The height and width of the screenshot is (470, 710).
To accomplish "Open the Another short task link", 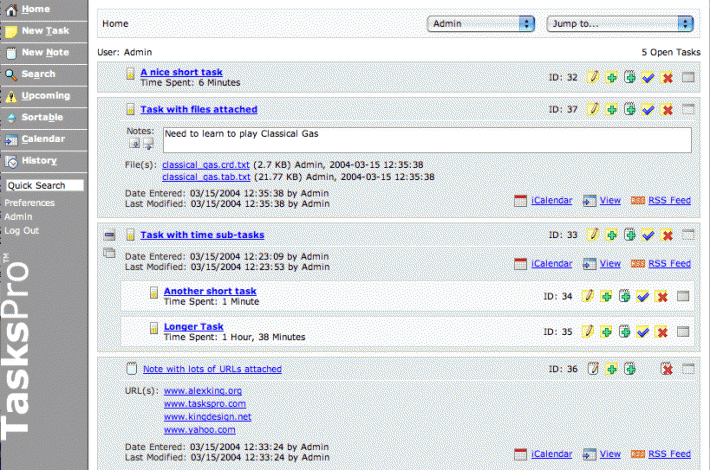I will pyautogui.click(x=210, y=291).
